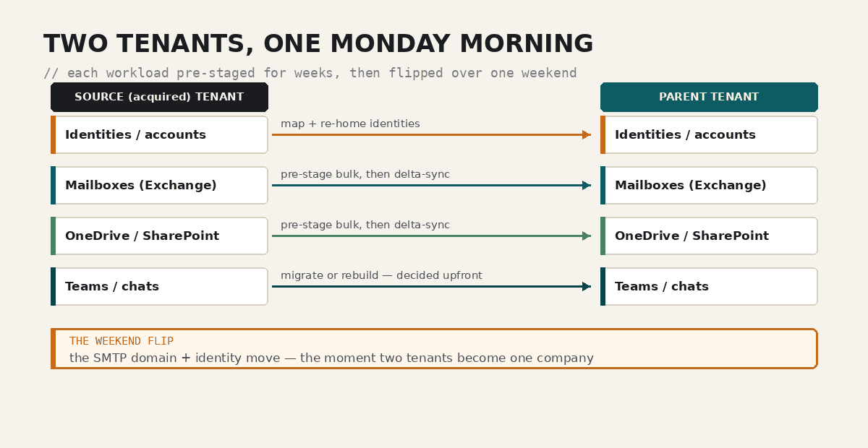The image size is (868, 448).
Task: Select parent Identities / accounts box
Action: [709, 135]
